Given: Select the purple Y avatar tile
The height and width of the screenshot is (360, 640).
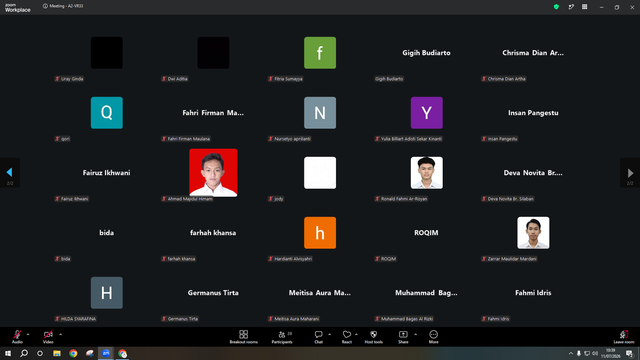Looking at the screenshot, I should 427,113.
